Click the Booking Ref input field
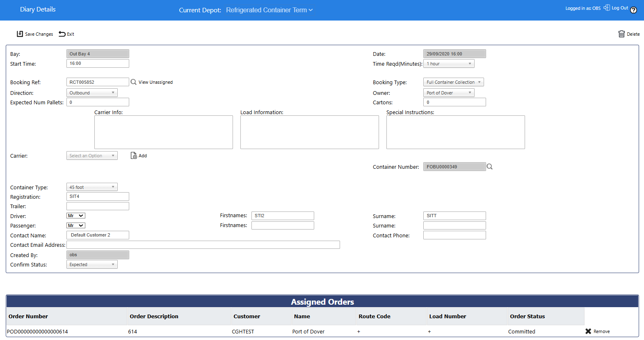This screenshot has width=644, height=340. click(x=98, y=82)
